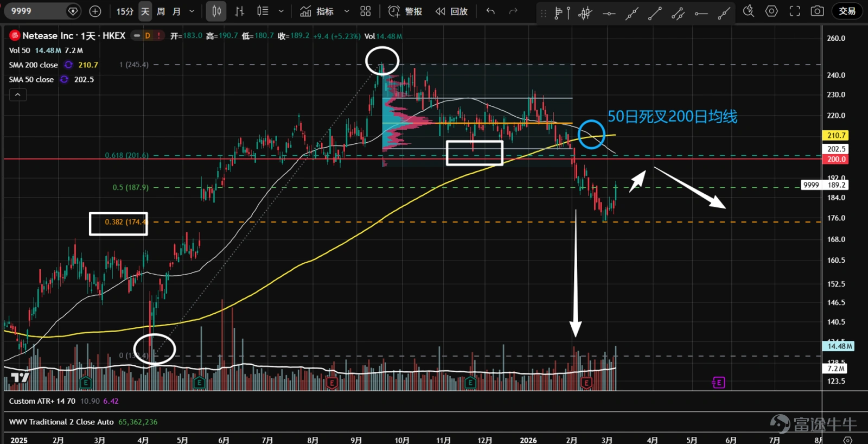
Task: Click the 14.48M volume axis label
Action: (x=839, y=346)
